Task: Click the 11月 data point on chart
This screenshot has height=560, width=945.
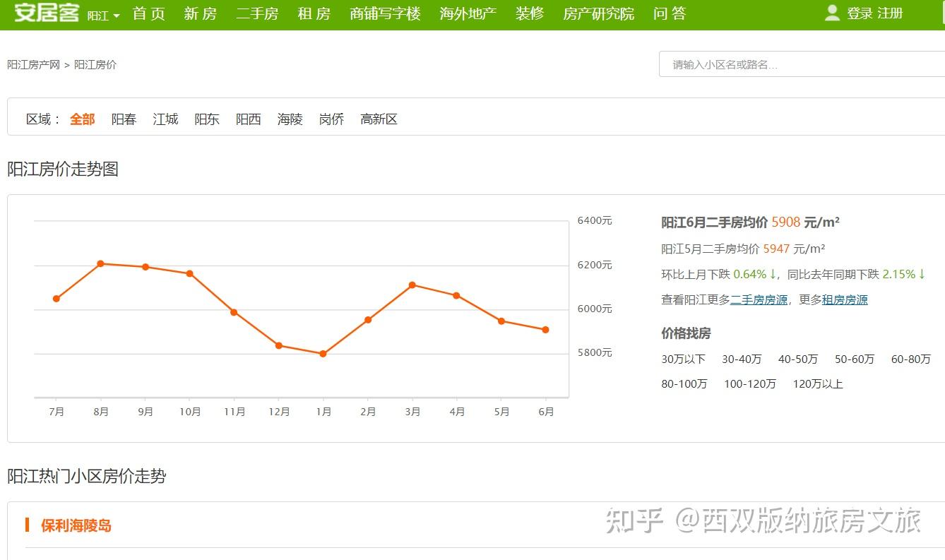Action: point(234,312)
